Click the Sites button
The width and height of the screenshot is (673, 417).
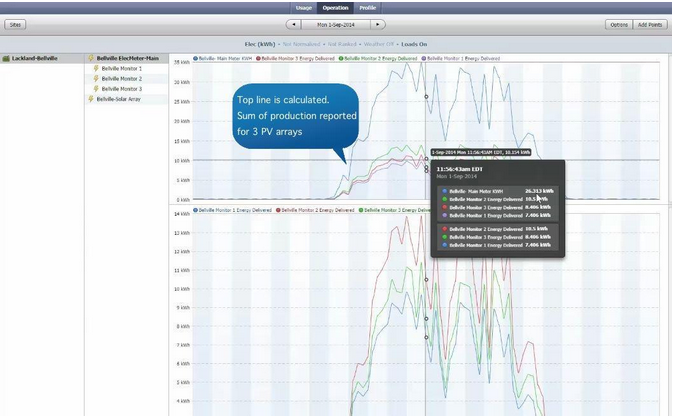(x=15, y=25)
